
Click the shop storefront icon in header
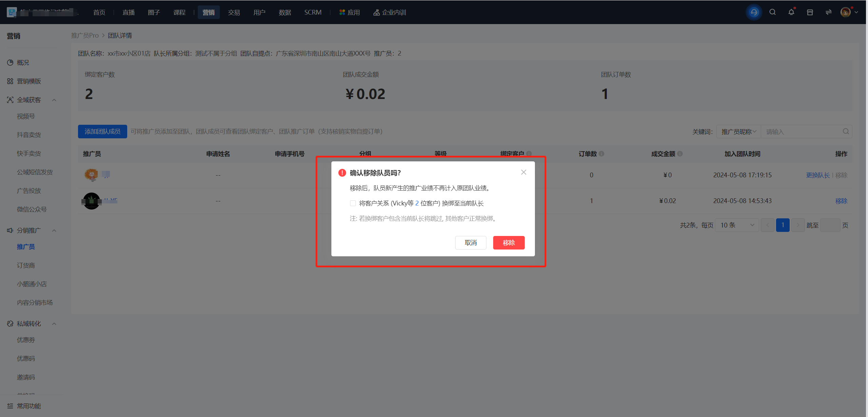810,12
